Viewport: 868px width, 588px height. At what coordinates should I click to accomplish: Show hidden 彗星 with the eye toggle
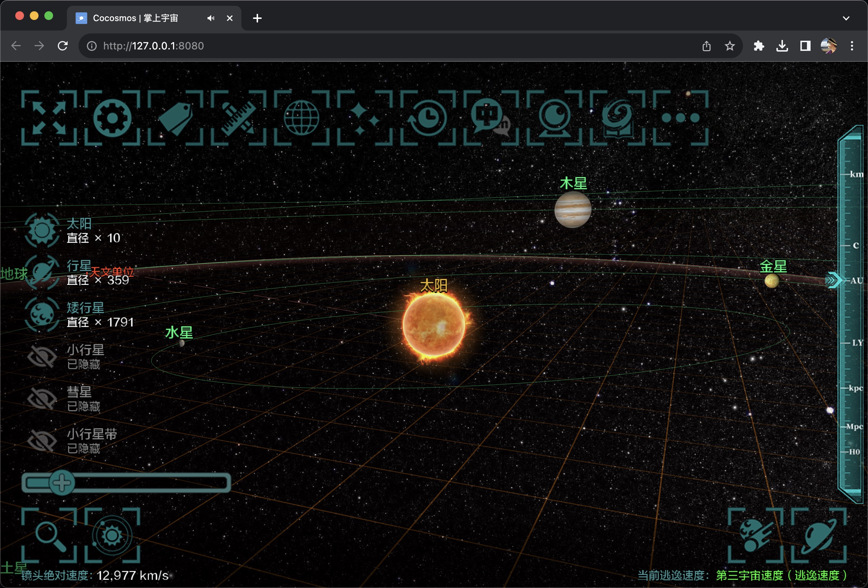pyautogui.click(x=42, y=398)
